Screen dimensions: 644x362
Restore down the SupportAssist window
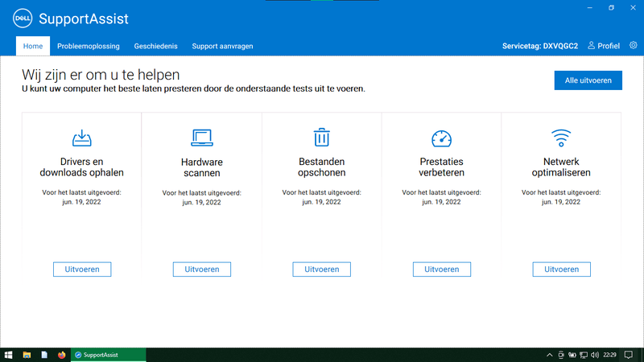[611, 8]
